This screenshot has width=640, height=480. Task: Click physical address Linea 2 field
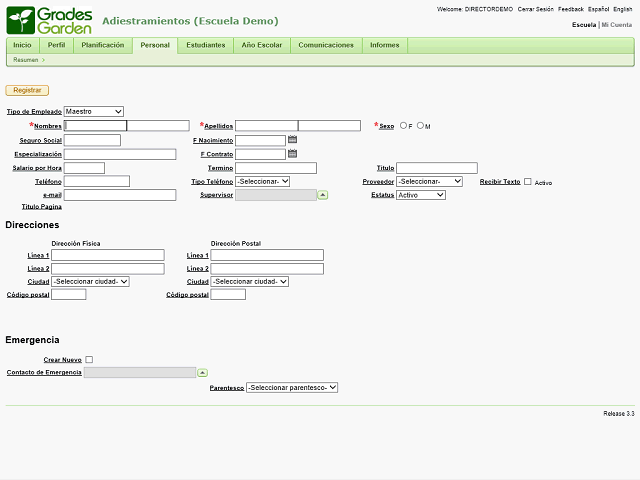pos(108,269)
